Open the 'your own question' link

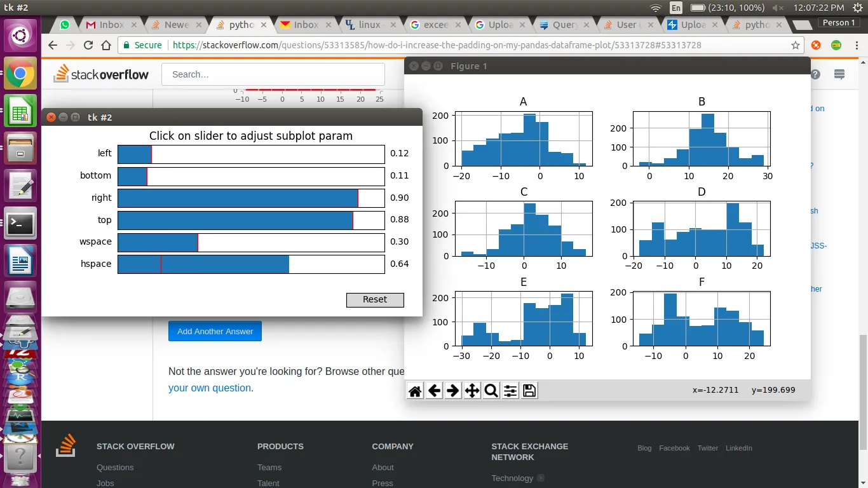[210, 388]
